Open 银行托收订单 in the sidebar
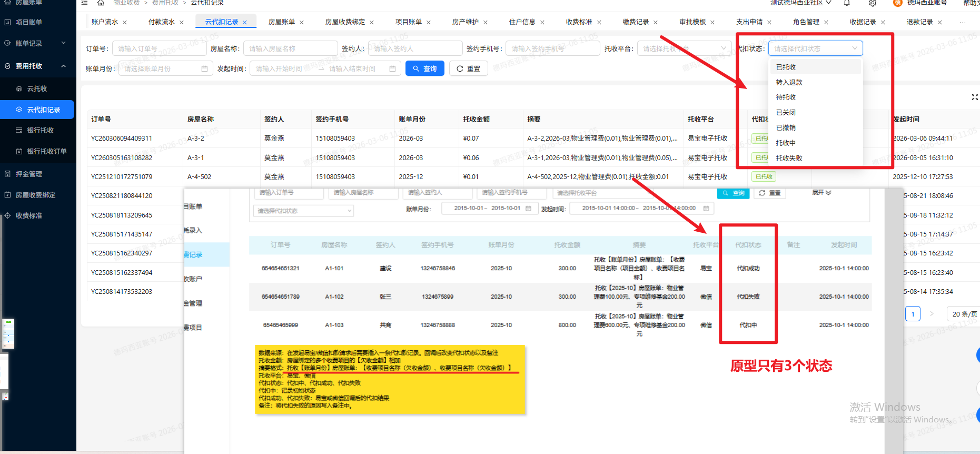The width and height of the screenshot is (980, 454). (46, 151)
